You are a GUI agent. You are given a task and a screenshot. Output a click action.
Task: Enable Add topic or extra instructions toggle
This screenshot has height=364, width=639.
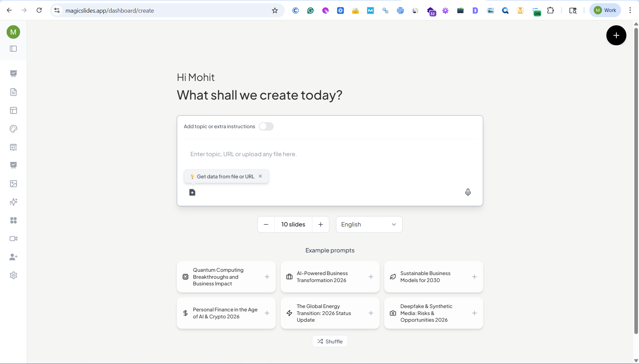coord(266,127)
